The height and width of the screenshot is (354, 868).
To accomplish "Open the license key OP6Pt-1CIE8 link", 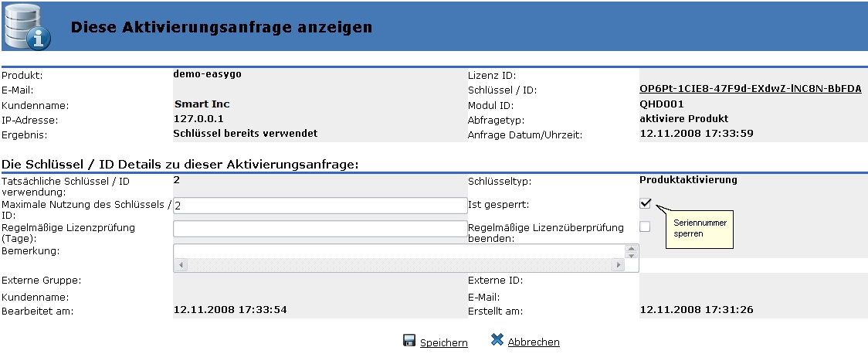I will coord(745,89).
